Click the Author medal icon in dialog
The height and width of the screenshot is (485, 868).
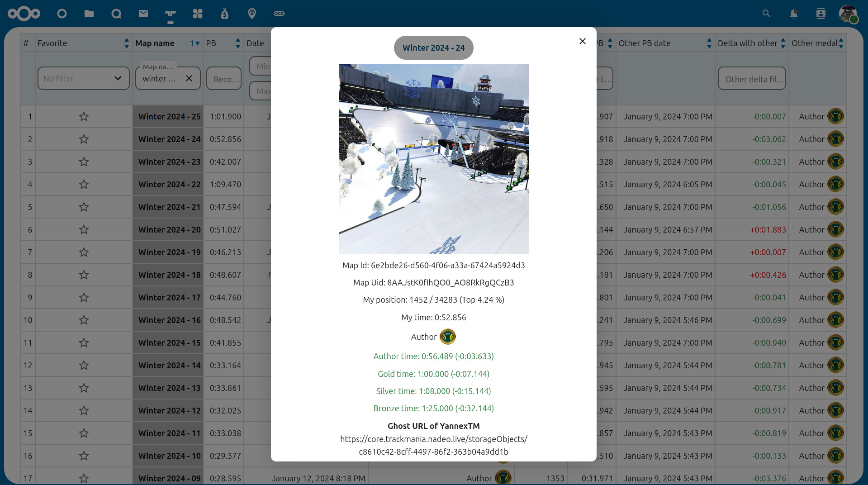(448, 337)
